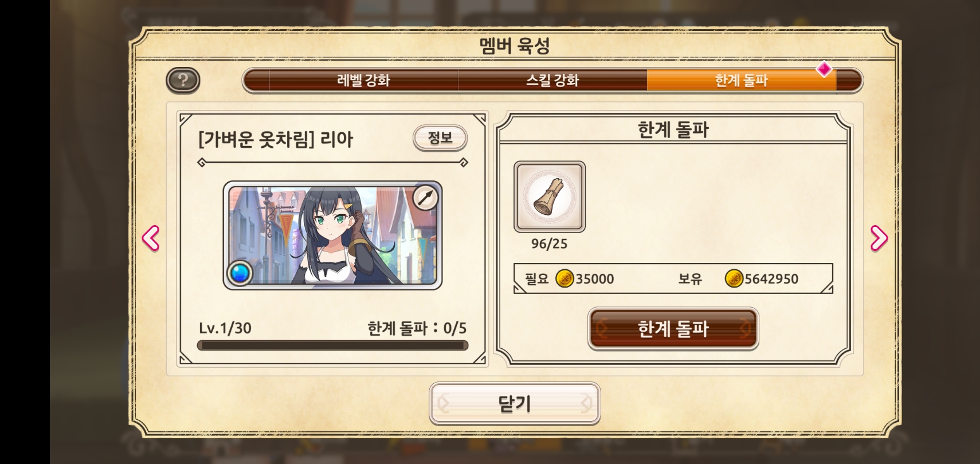The image size is (980, 464).
Task: Open the question mark help icon
Action: (183, 80)
